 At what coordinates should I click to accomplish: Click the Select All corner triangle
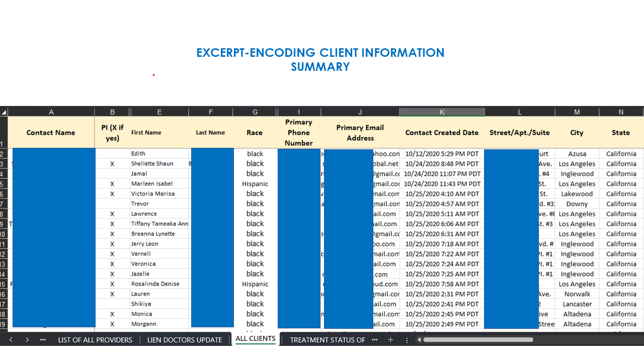point(4,112)
